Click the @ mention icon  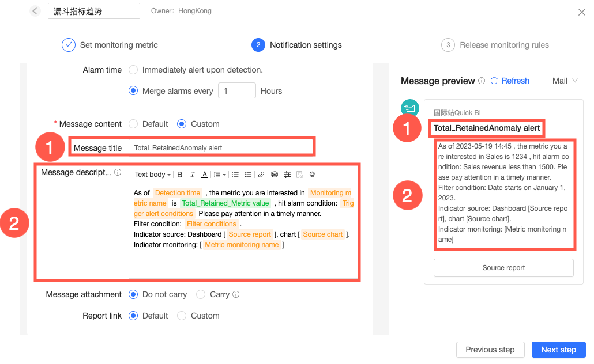(x=312, y=175)
